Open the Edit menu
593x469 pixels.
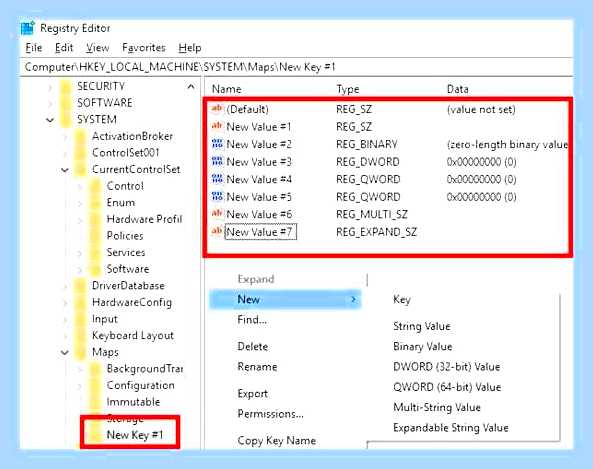[64, 48]
